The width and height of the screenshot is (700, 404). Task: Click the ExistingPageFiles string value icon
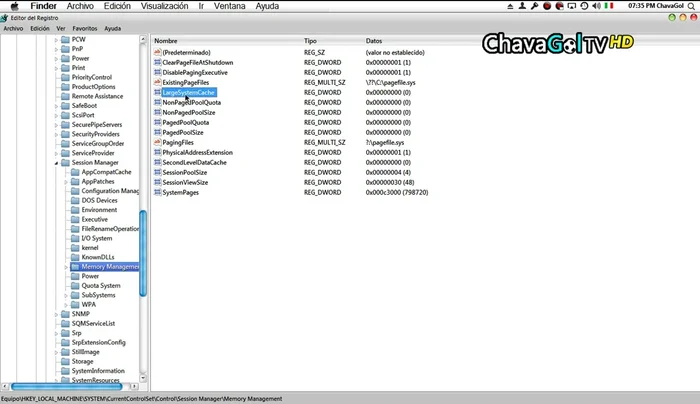[x=157, y=82]
